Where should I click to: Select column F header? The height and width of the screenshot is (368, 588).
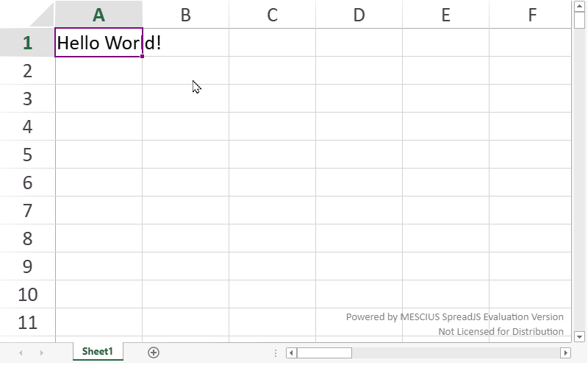tap(531, 15)
